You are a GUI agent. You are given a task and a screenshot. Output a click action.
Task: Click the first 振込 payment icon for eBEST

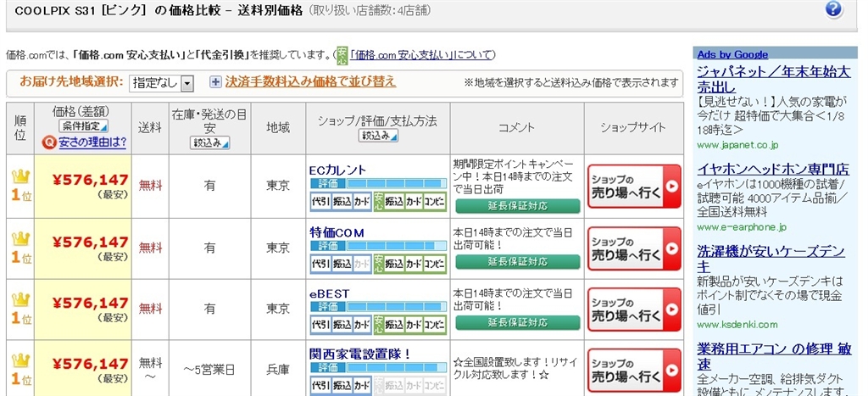pyautogui.click(x=342, y=324)
